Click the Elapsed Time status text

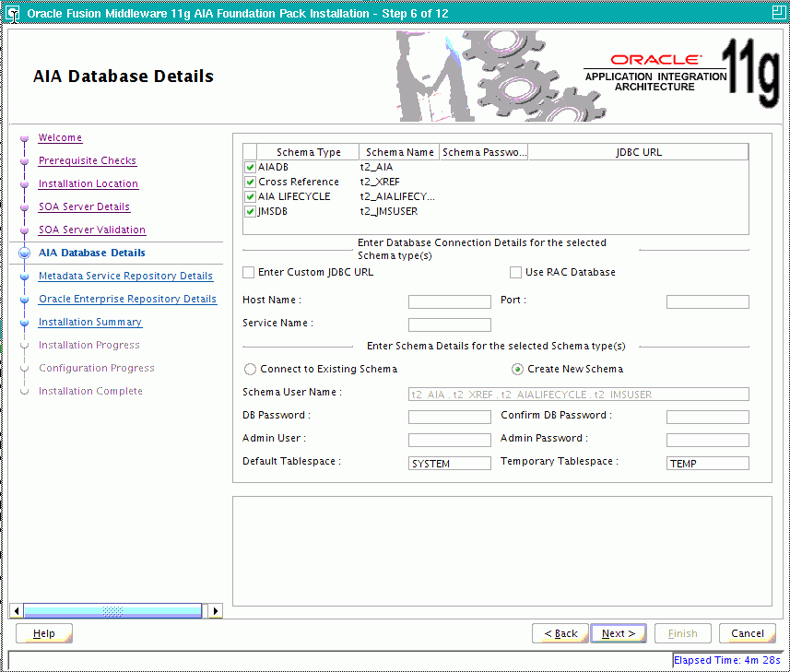(727, 660)
